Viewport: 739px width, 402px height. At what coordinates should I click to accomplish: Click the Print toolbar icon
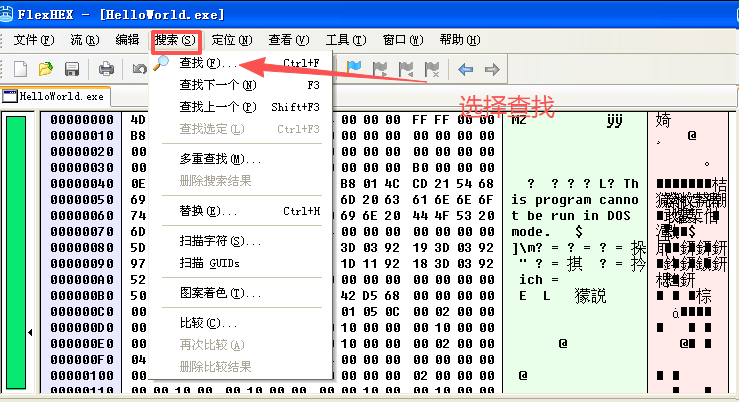pyautogui.click(x=106, y=69)
